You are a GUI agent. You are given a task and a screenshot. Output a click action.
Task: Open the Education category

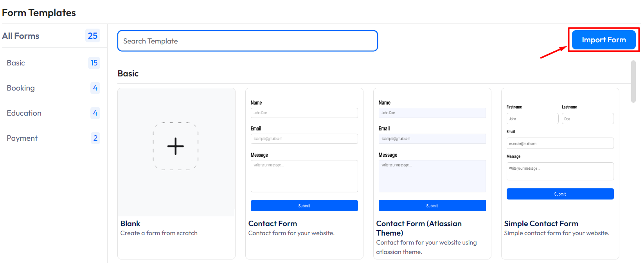coord(24,113)
